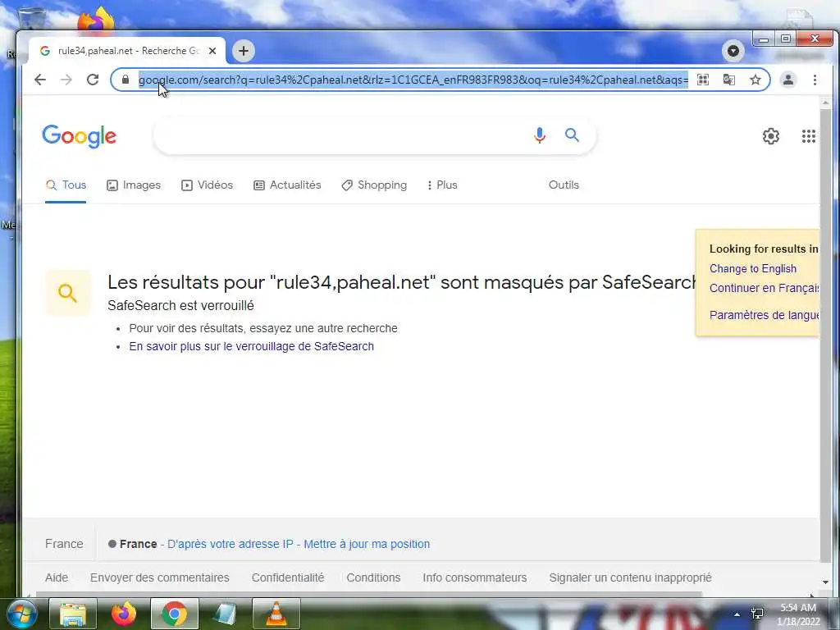
Task: Open the Google apps grid icon
Action: [808, 136]
